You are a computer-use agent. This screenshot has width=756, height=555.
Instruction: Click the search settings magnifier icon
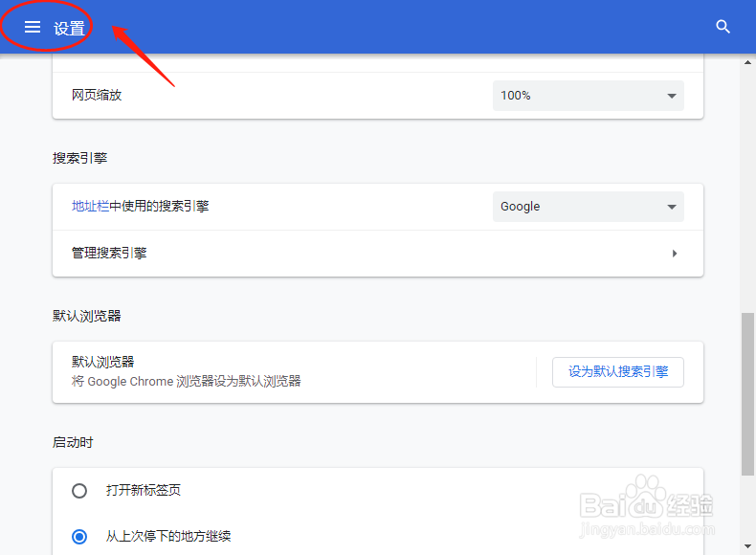pos(723,27)
